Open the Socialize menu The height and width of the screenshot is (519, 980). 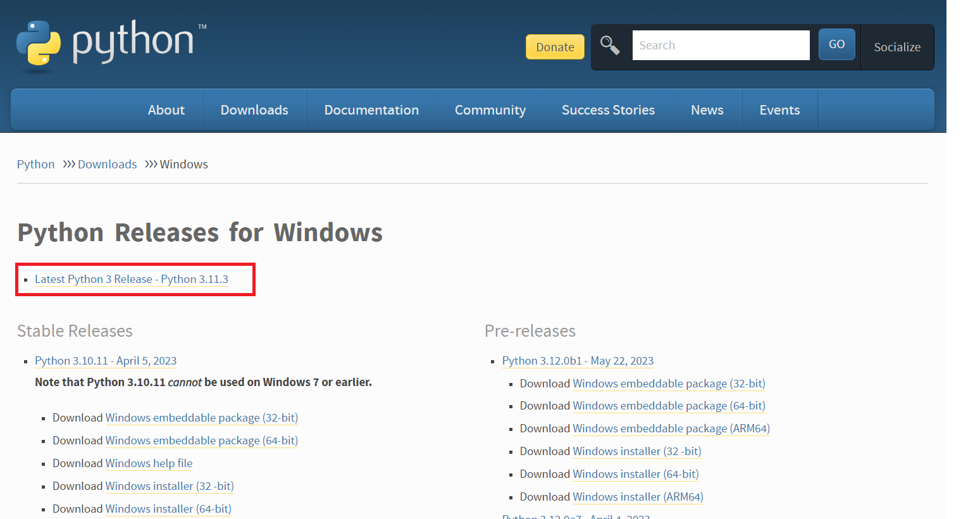897,47
